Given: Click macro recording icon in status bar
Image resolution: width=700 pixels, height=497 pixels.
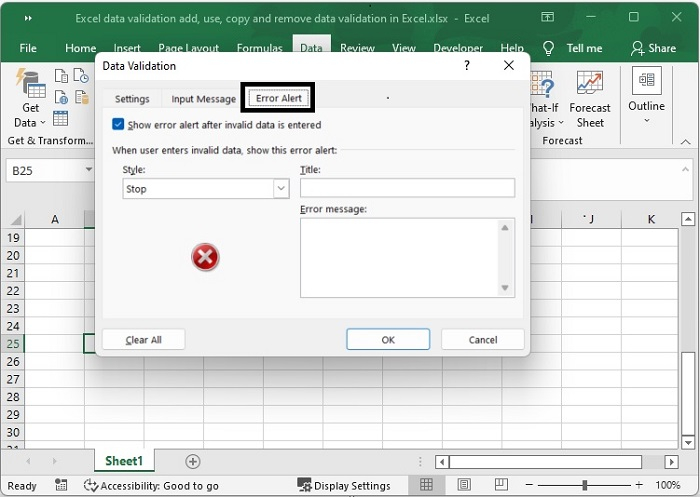Looking at the screenshot, I should point(61,485).
